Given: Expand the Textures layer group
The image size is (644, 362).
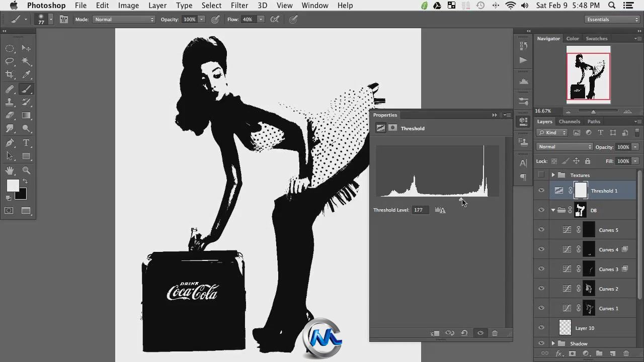Looking at the screenshot, I should [x=553, y=175].
